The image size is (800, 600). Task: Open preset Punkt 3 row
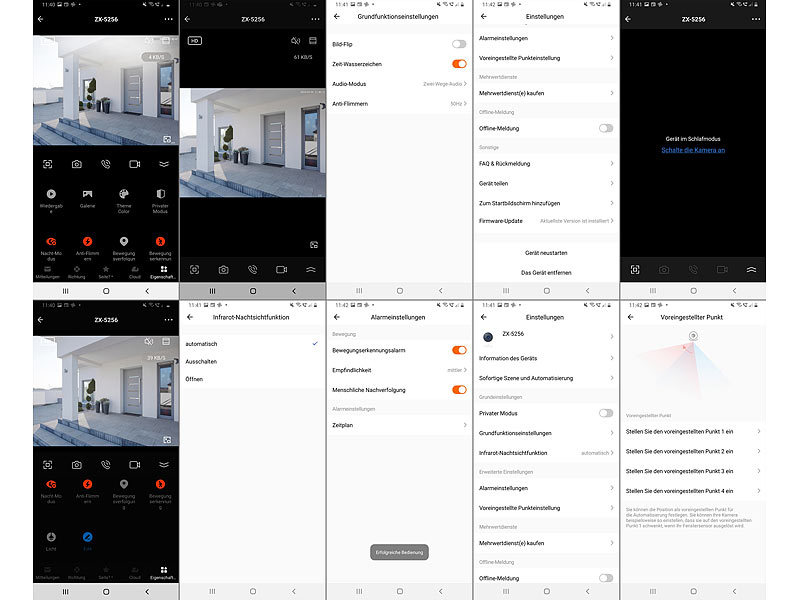click(693, 471)
